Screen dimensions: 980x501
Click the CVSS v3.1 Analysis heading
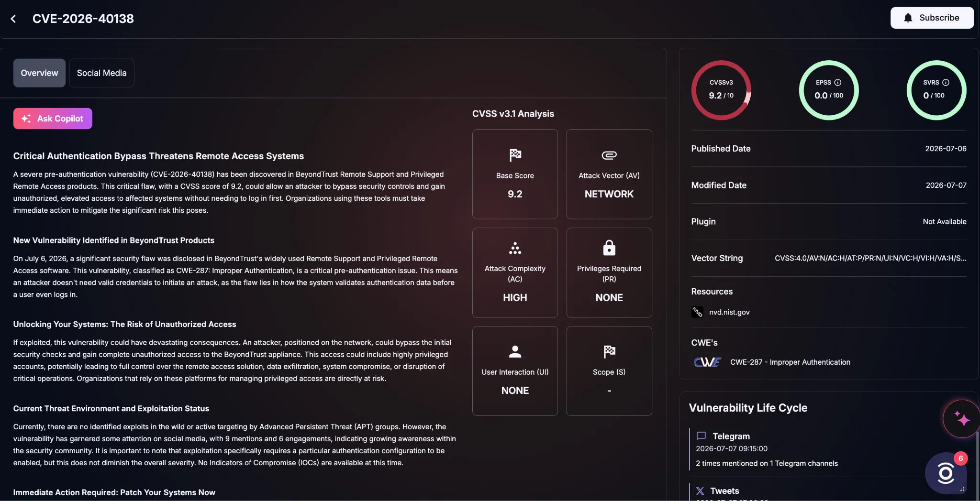(513, 114)
